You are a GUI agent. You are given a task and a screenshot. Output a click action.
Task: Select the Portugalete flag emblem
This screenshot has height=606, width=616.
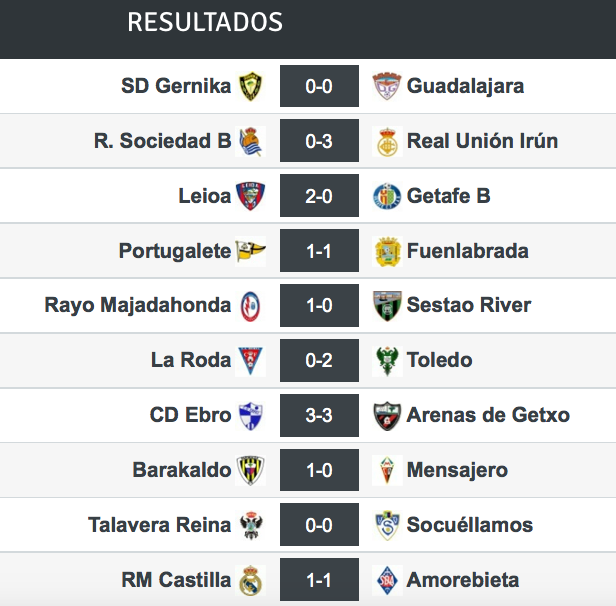point(251,251)
